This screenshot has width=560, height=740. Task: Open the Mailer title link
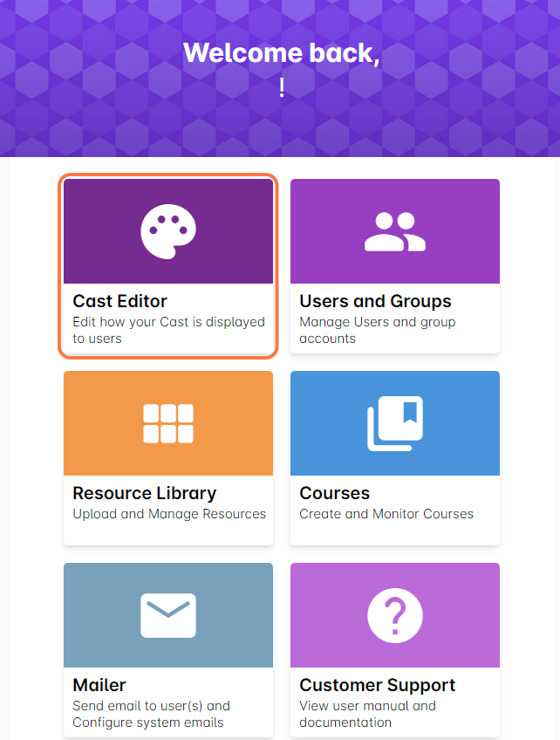click(x=99, y=685)
